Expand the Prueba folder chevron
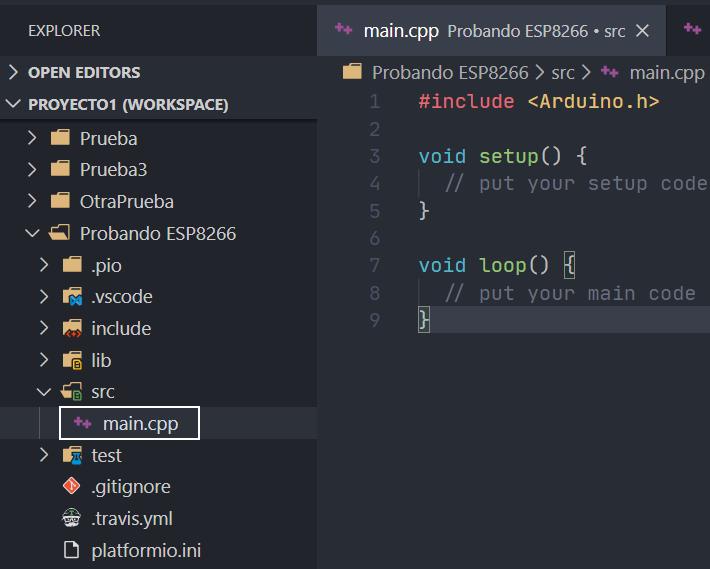 click(x=32, y=138)
